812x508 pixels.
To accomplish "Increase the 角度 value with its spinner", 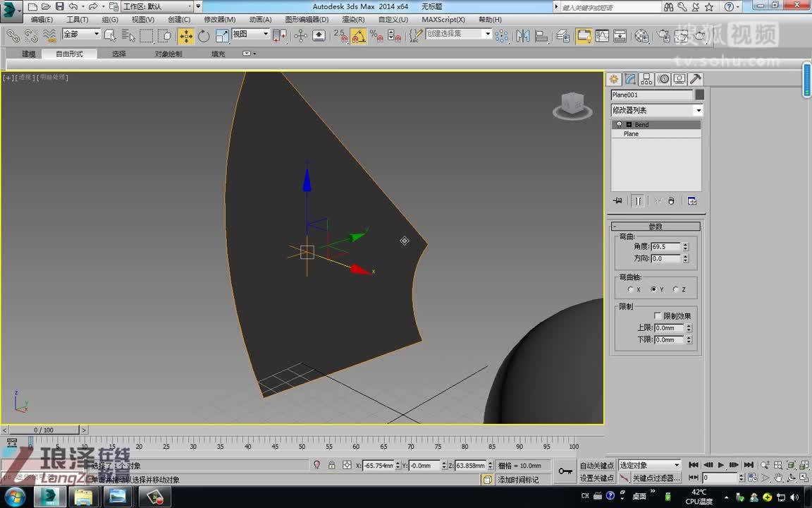I will [686, 244].
